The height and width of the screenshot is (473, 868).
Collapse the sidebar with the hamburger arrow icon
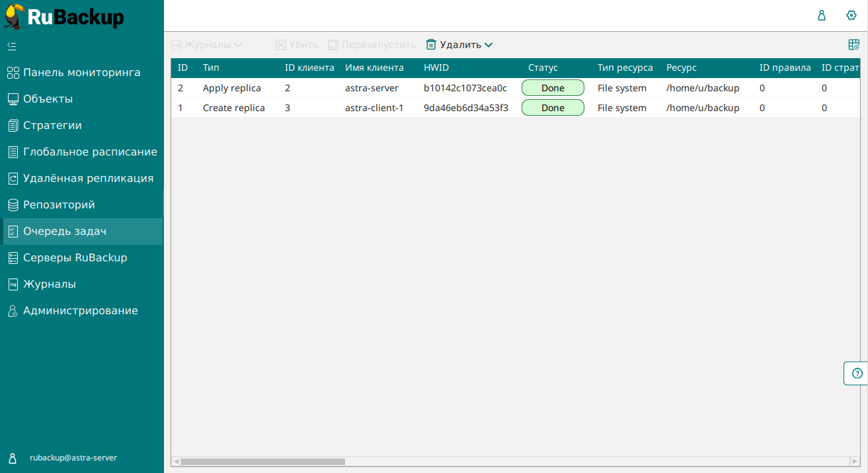(12, 46)
